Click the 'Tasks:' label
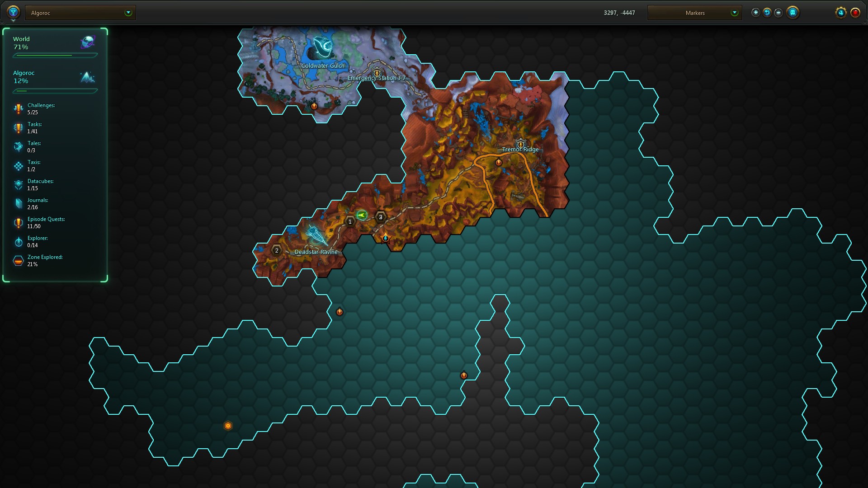 click(34, 124)
